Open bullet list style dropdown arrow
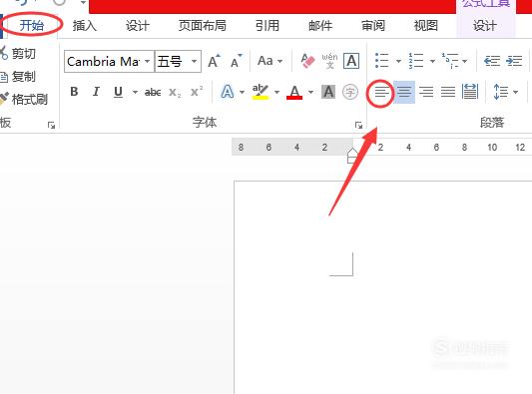Screen dimensions: 532x394 pyautogui.click(x=398, y=62)
